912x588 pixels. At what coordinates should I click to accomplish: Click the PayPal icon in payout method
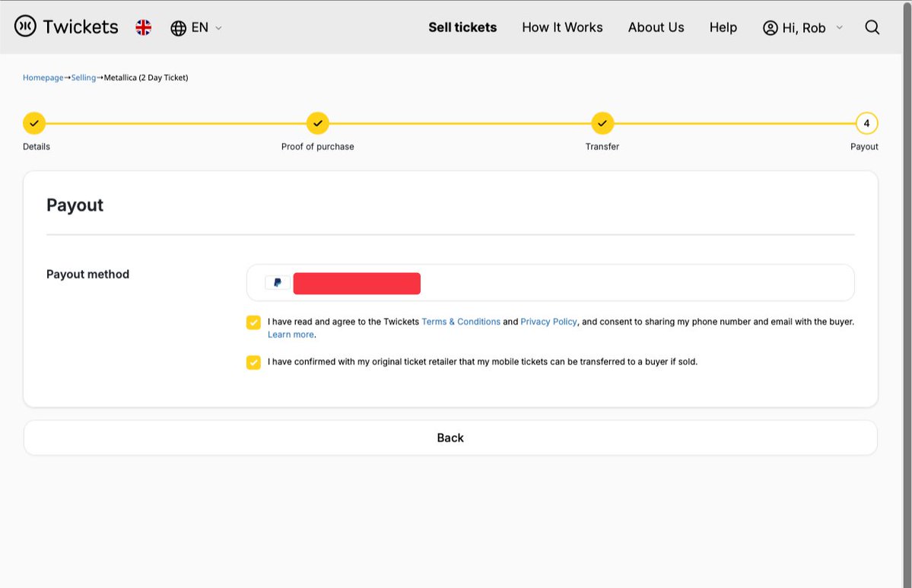point(278,283)
